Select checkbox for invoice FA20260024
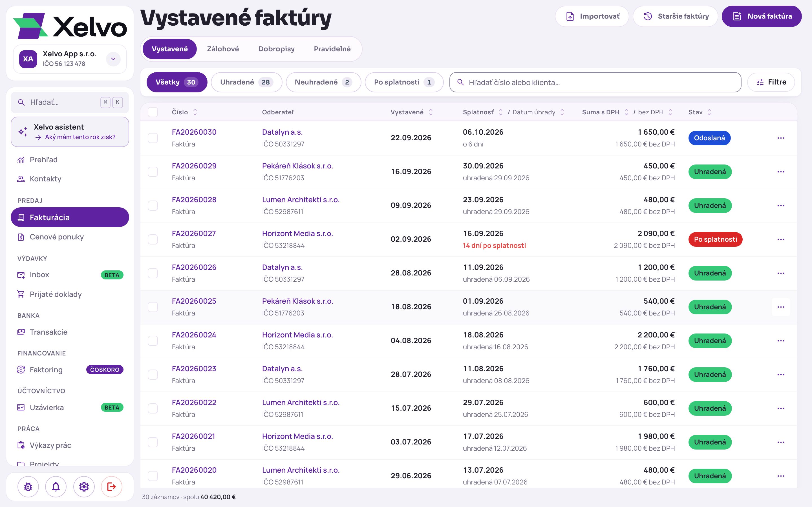The width and height of the screenshot is (812, 507). tap(153, 341)
